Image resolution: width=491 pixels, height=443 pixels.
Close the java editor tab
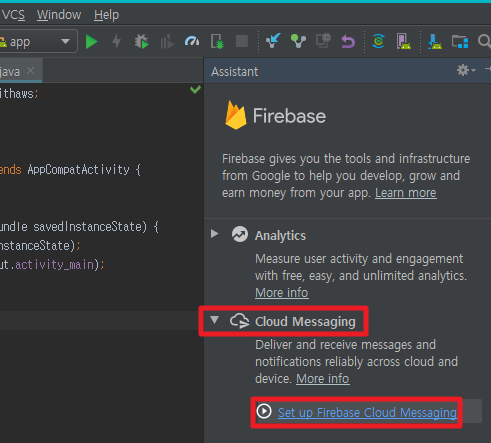pyautogui.click(x=31, y=71)
